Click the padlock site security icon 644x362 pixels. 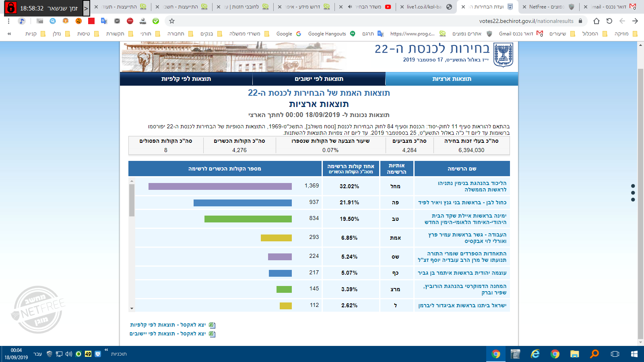pos(580,21)
